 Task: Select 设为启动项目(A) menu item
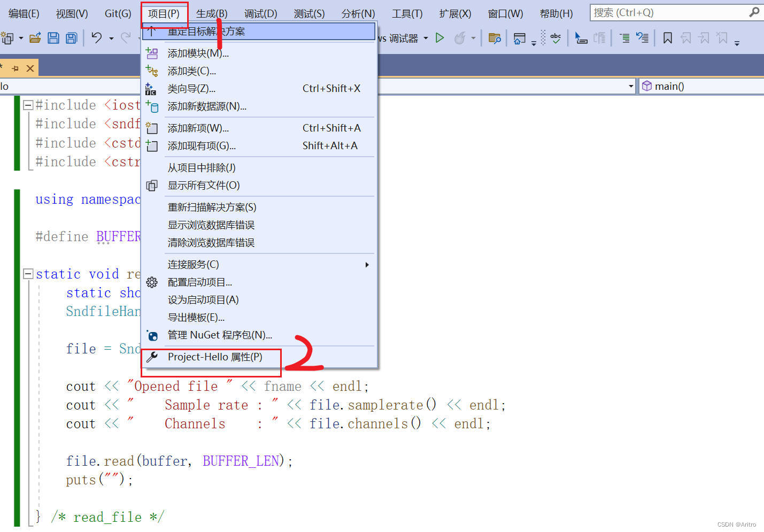click(259, 300)
